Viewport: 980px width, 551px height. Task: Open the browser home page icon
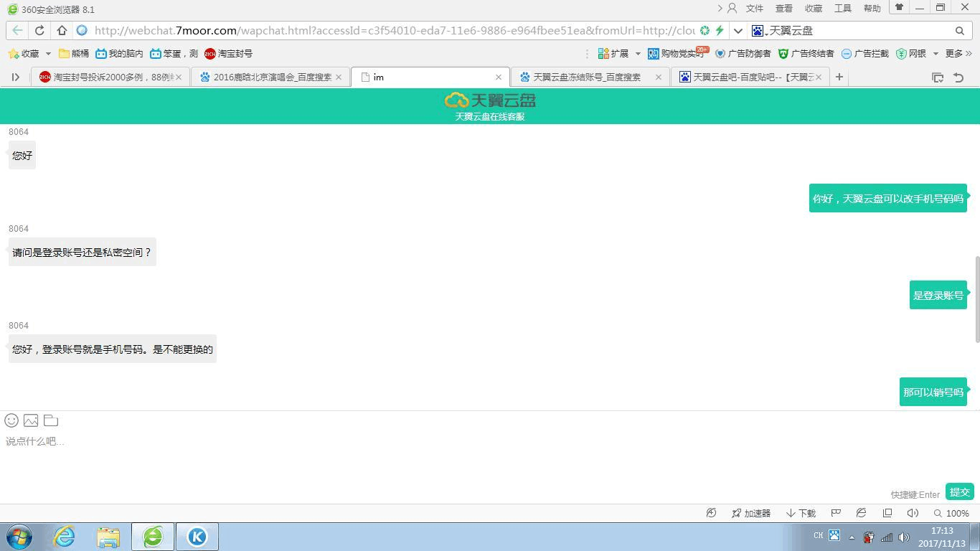click(62, 30)
